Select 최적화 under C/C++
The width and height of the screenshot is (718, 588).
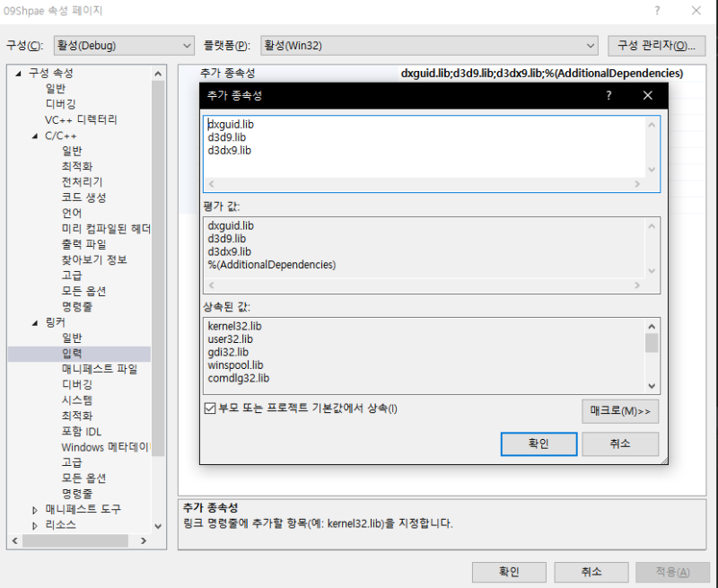77,166
